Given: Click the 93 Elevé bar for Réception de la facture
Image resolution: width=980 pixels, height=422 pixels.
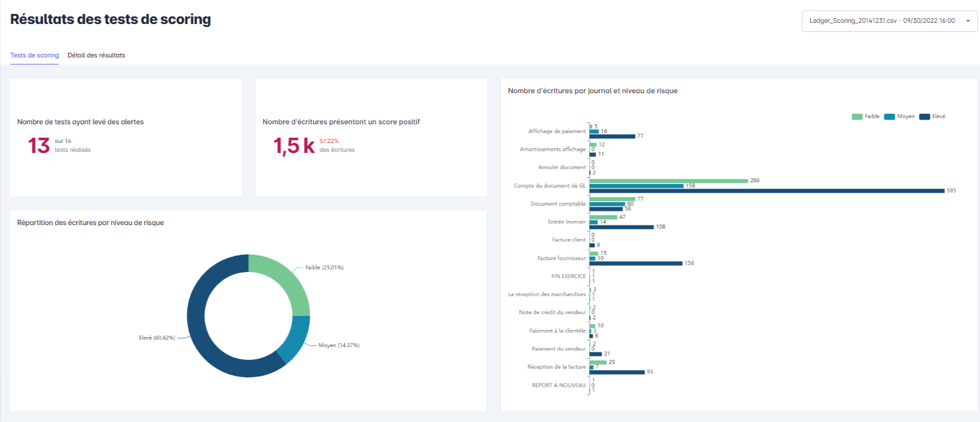Looking at the screenshot, I should point(617,372).
